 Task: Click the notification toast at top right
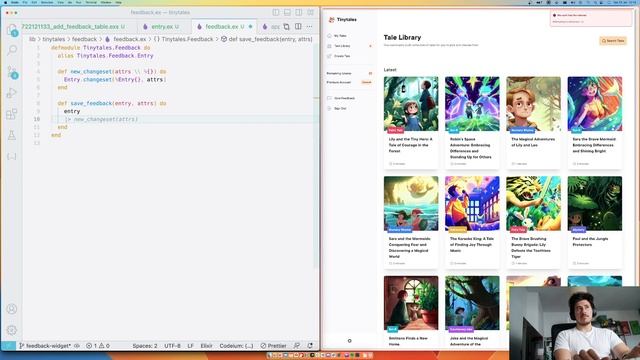[x=591, y=18]
